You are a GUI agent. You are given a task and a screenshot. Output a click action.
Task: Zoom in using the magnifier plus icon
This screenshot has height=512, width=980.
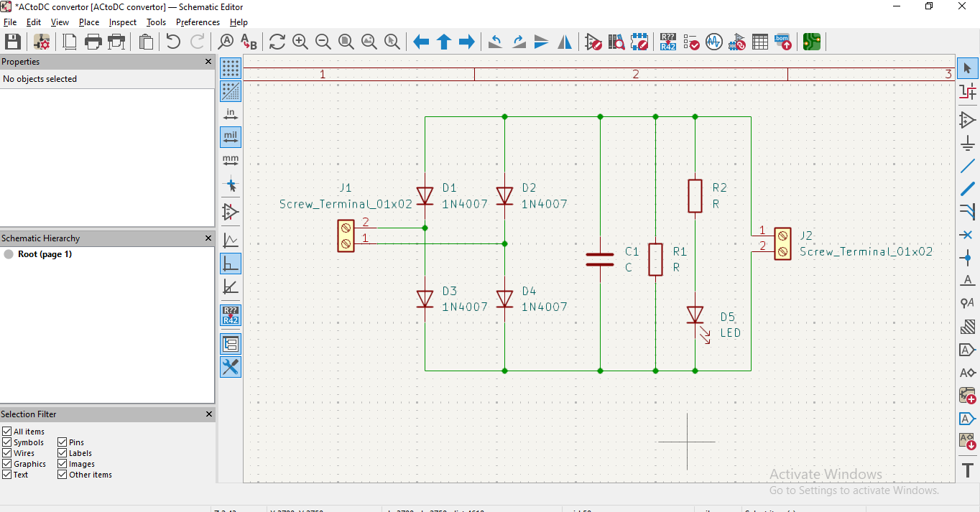coord(300,42)
